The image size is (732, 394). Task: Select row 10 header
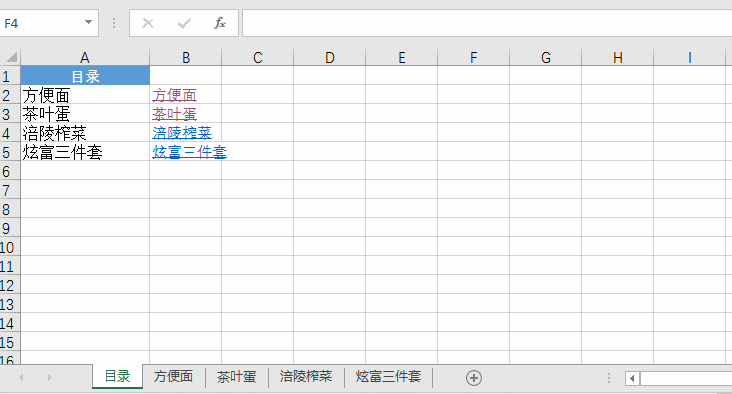[10, 247]
